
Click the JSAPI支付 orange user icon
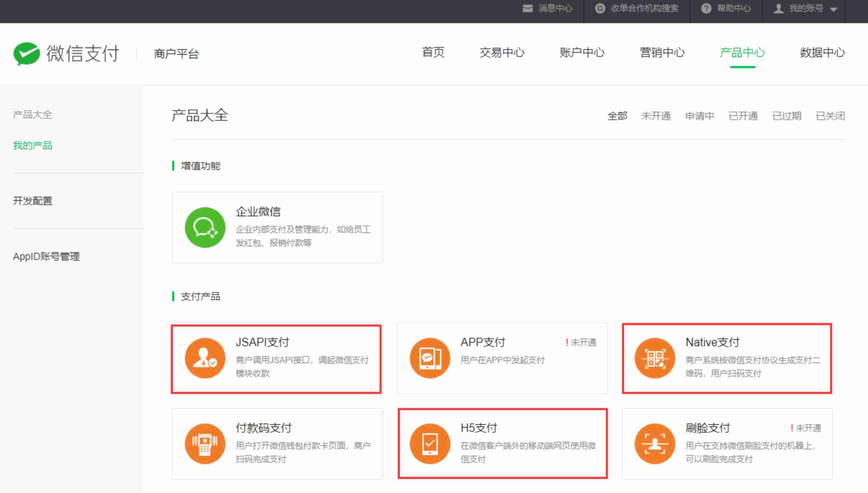pyautogui.click(x=205, y=358)
